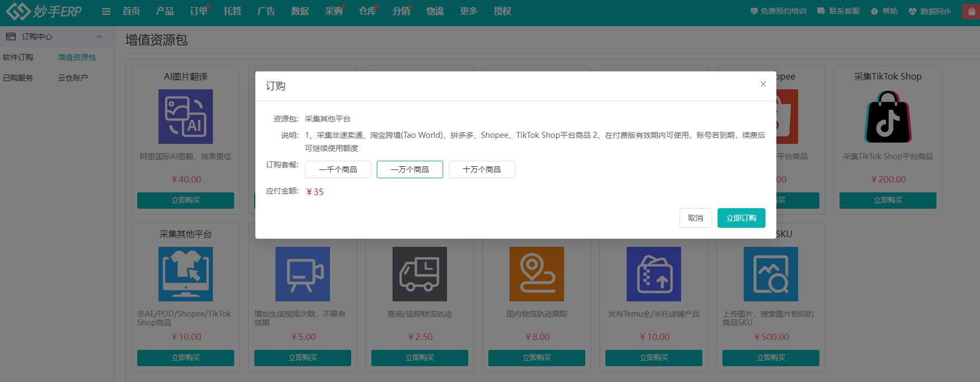This screenshot has width=980, height=382.
Task: Click the ¥35 payable amount in dialog
Action: coord(315,192)
